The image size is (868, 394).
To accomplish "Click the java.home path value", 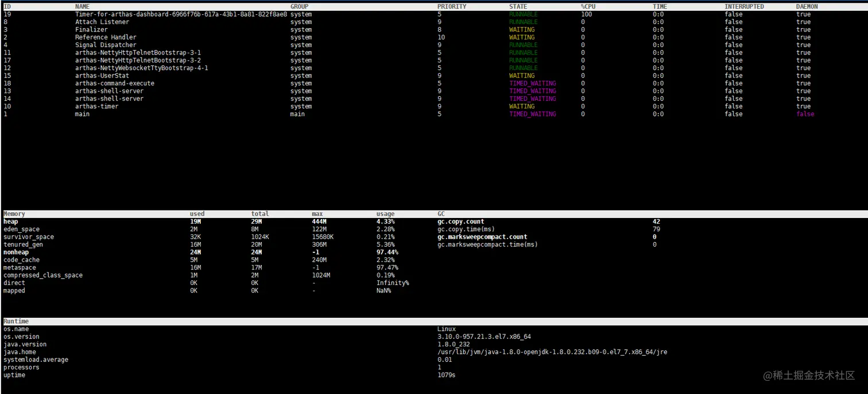I will [x=552, y=352].
